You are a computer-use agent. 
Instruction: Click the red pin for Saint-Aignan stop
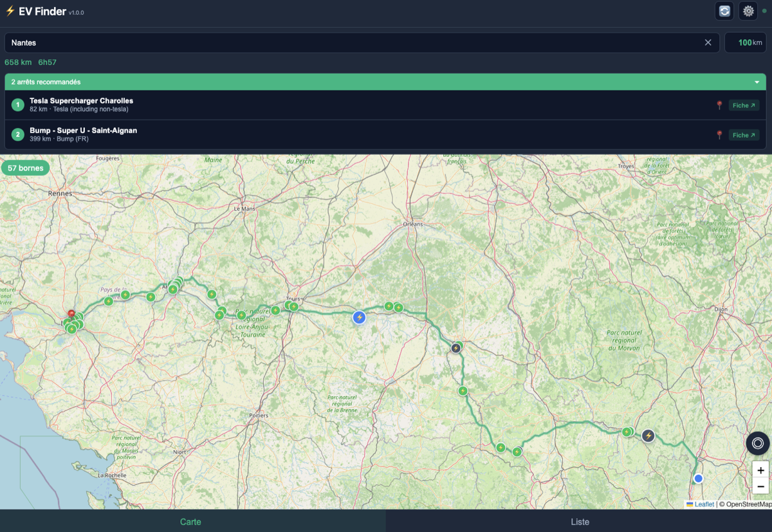(719, 135)
